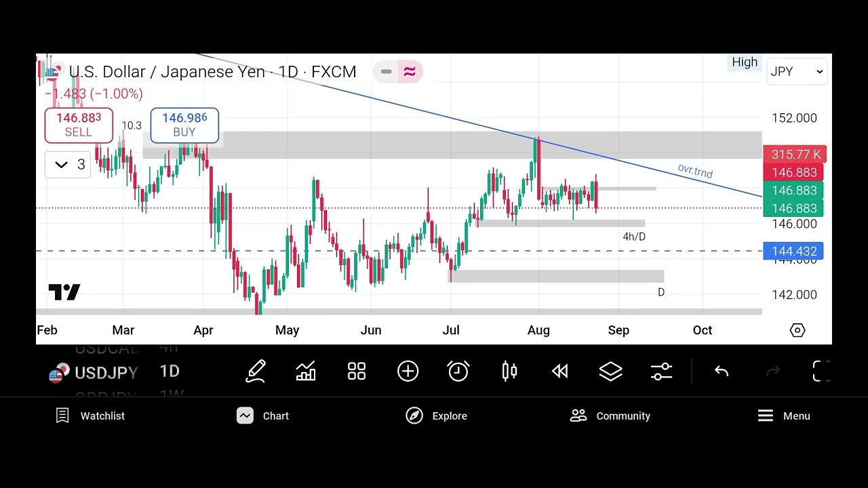Tap the 152.000 price axis label

[794, 118]
